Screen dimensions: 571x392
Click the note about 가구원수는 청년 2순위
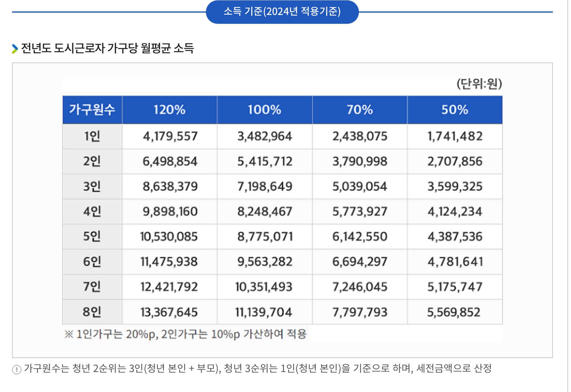[x=258, y=368]
